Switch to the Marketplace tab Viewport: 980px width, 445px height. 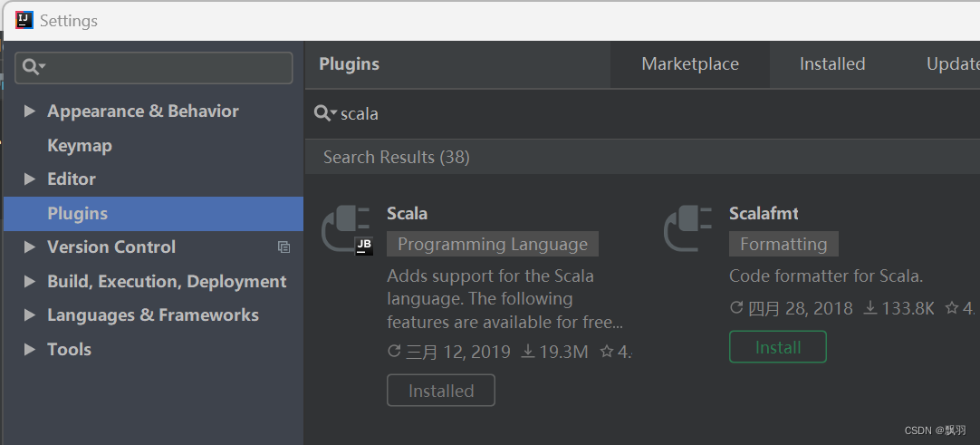click(x=690, y=64)
